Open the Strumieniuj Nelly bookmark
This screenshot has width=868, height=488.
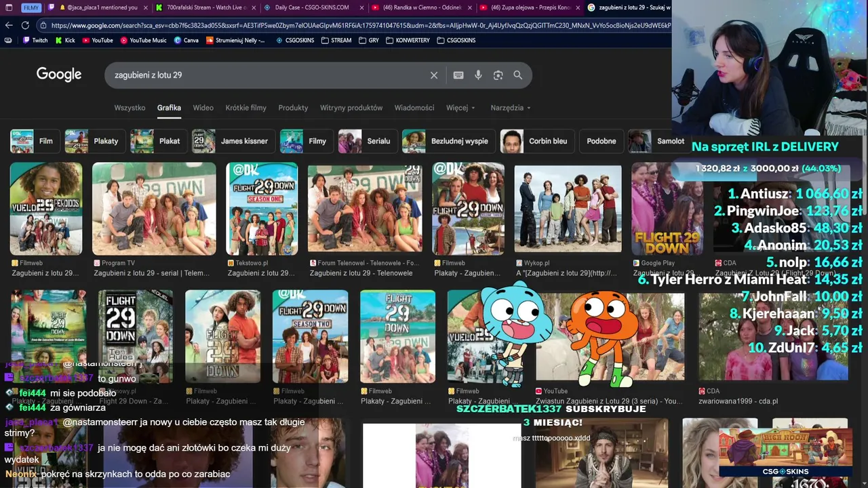click(235, 40)
